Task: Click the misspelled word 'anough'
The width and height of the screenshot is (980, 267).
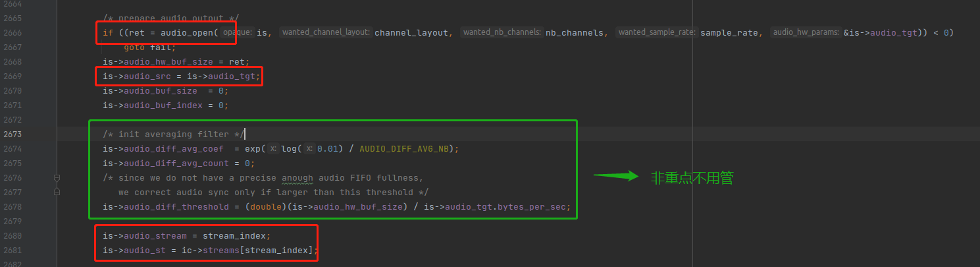Action: (297, 178)
